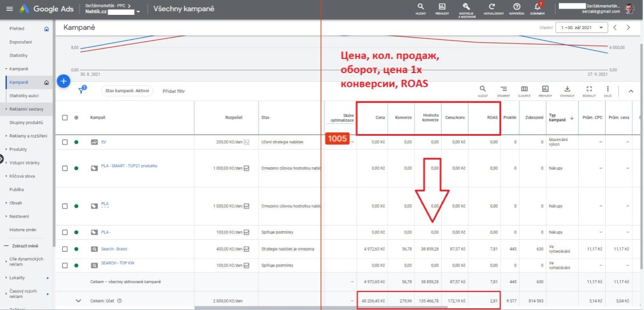This screenshot has height=310, width=644.
Task: Toggle the select-all campaigns header checkbox
Action: pyautogui.click(x=65, y=118)
